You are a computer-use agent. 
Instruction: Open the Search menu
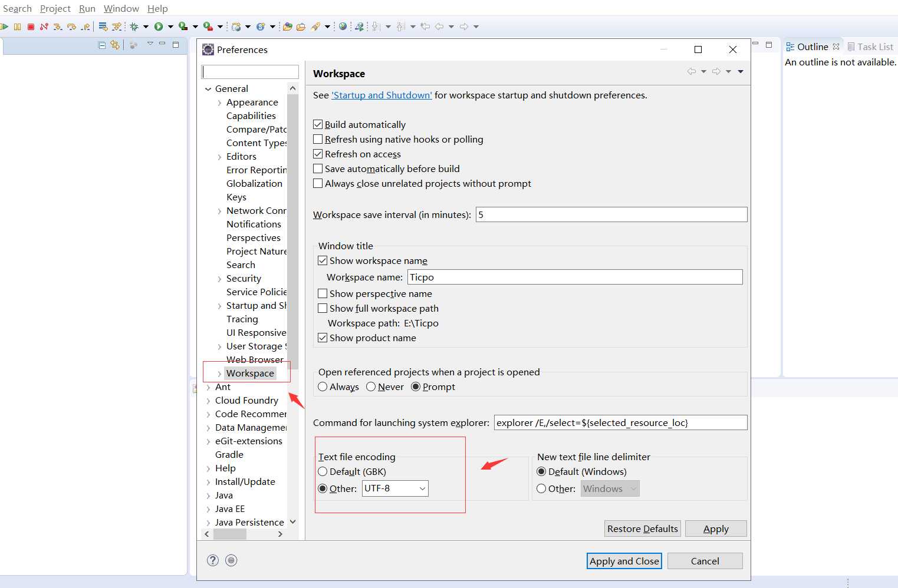pyautogui.click(x=17, y=8)
